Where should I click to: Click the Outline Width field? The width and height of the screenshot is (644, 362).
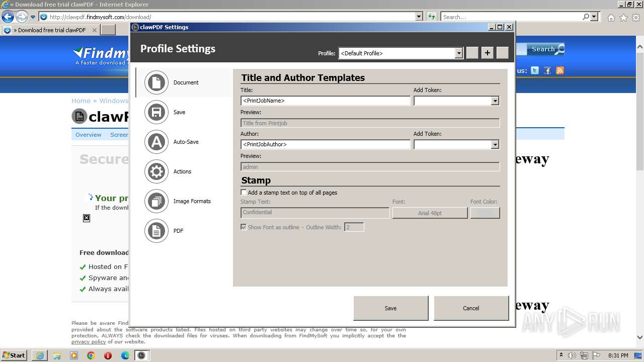[354, 227]
